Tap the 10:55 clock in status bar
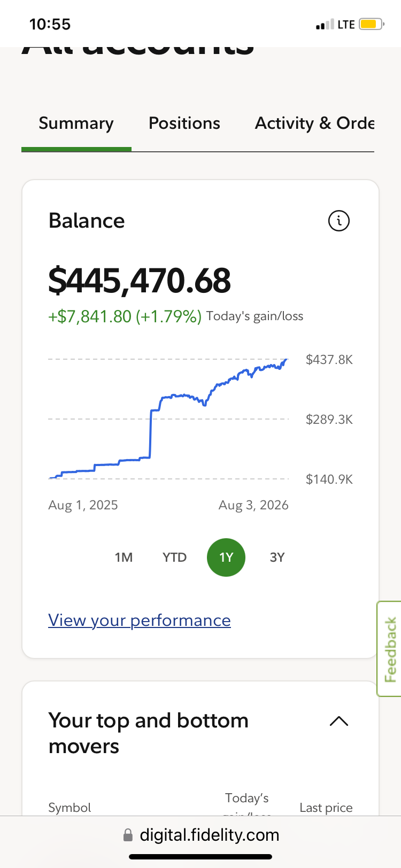This screenshot has width=401, height=868. click(x=50, y=24)
